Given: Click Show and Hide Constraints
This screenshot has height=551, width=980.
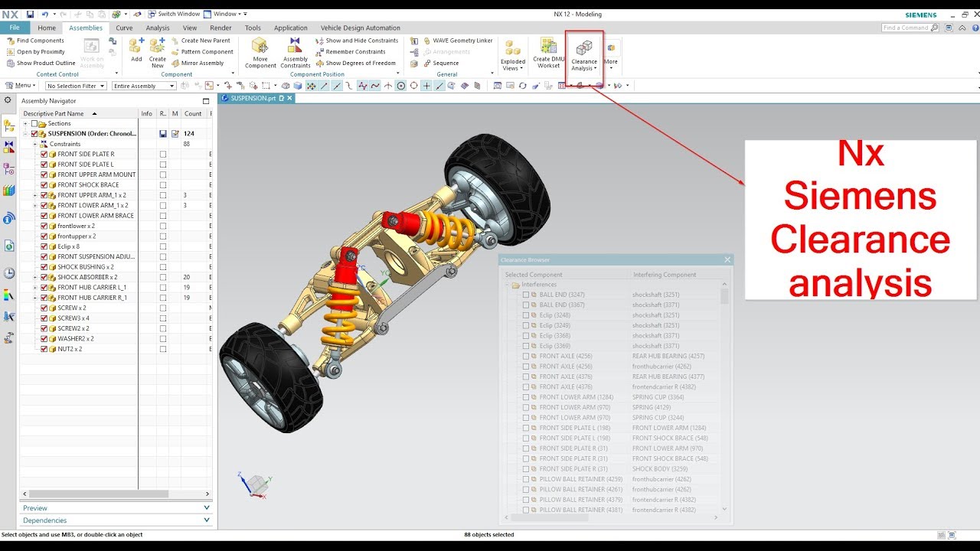Looking at the screenshot, I should click(x=357, y=41).
